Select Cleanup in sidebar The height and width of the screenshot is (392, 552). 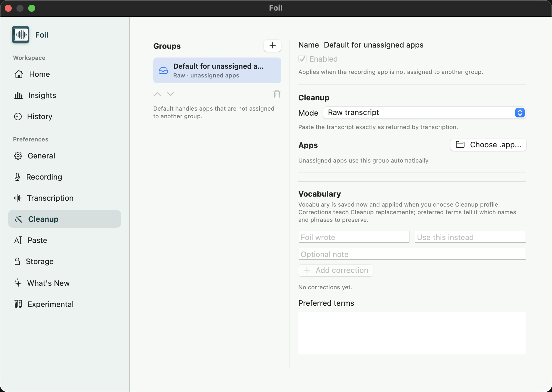coord(65,219)
